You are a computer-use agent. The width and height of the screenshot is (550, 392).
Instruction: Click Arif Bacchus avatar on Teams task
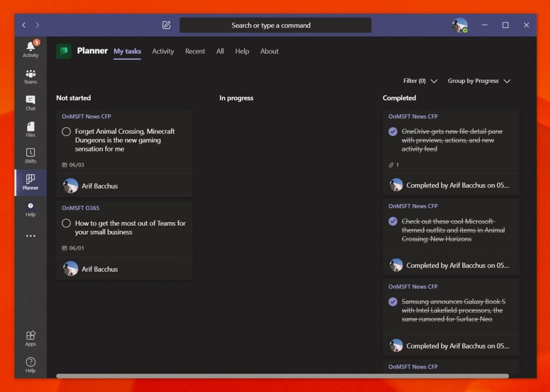click(x=70, y=269)
